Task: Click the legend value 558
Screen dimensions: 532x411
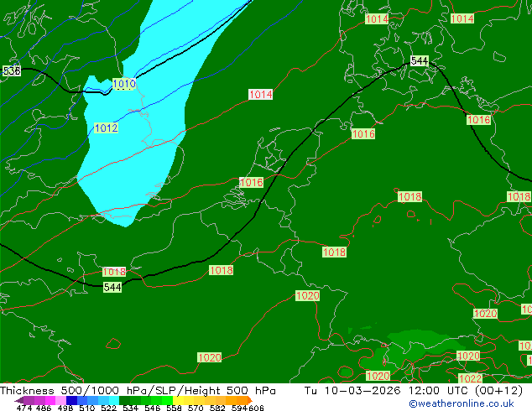Action: (x=174, y=408)
